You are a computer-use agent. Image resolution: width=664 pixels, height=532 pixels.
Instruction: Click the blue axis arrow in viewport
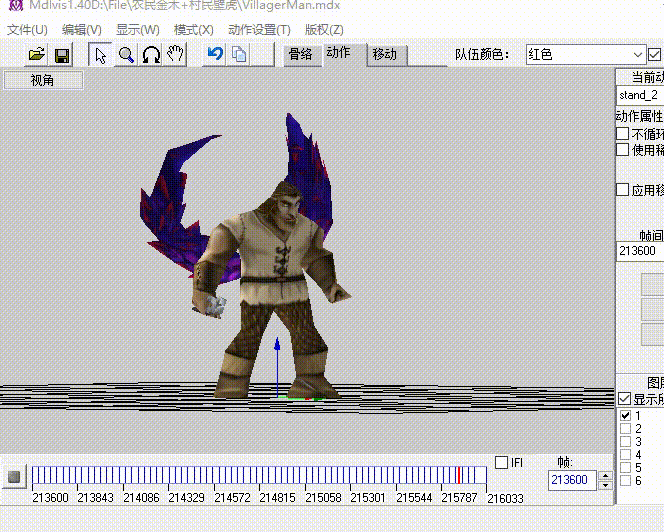[277, 367]
